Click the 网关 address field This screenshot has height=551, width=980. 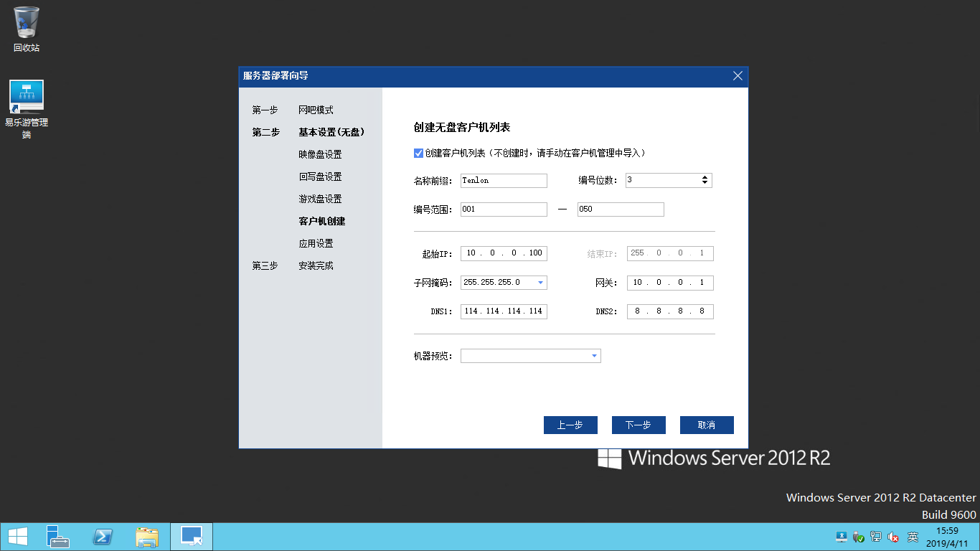point(670,283)
